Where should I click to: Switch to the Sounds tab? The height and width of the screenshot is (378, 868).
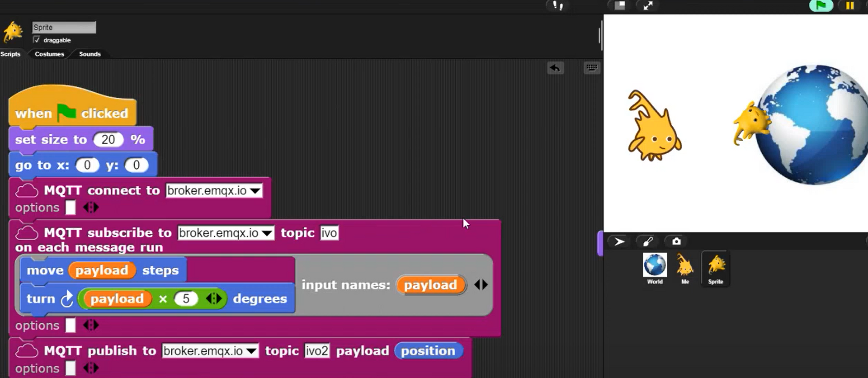click(90, 54)
